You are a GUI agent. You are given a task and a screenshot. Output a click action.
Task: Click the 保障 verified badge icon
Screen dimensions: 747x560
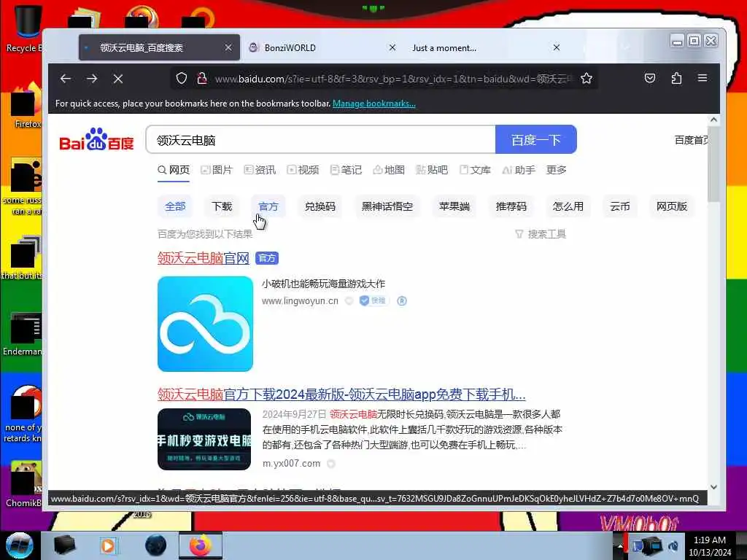pos(373,300)
